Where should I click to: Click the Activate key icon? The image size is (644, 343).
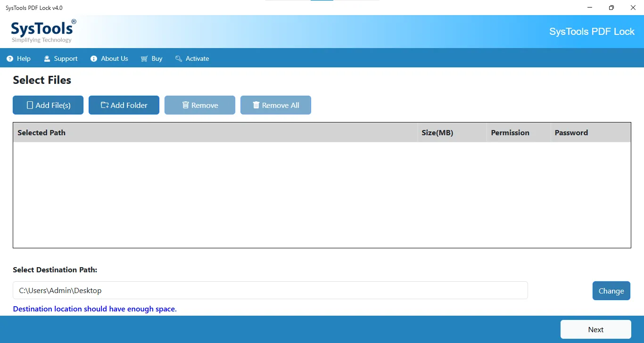coord(178,59)
